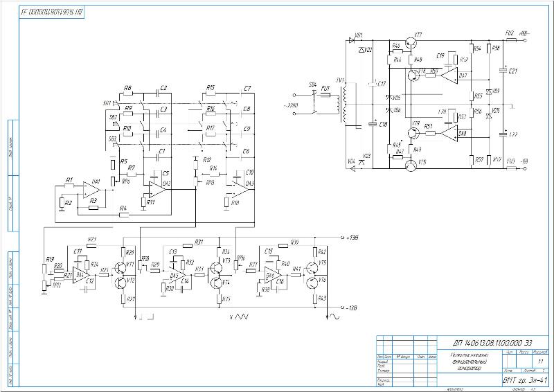Select the FU2 fuse label
Screen dimensions: 554x392
[x=510, y=33]
